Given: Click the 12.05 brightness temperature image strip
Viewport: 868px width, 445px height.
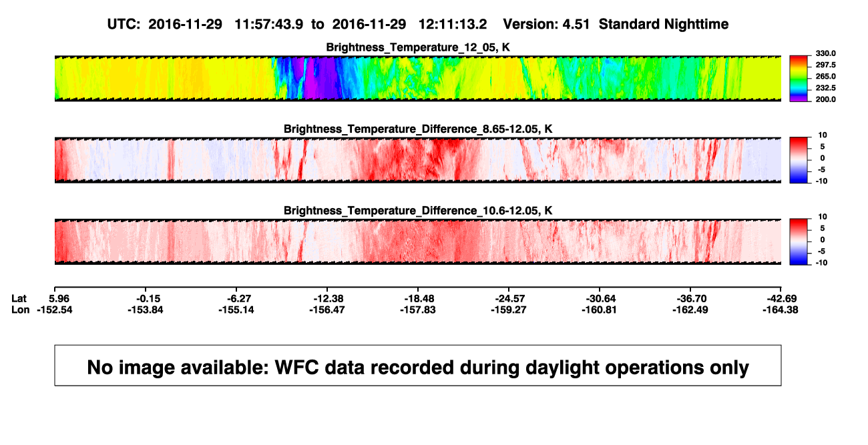Looking at the screenshot, I should coord(418,78).
